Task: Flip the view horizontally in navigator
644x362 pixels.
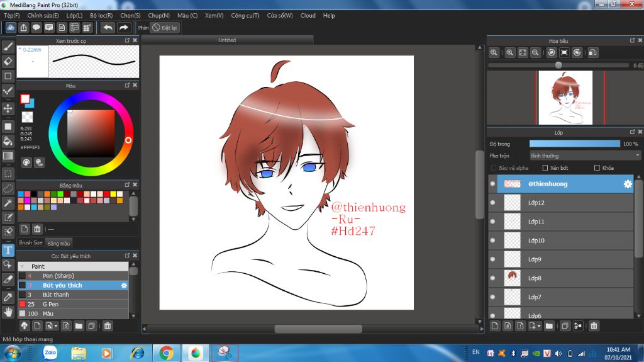Action: 592,52
